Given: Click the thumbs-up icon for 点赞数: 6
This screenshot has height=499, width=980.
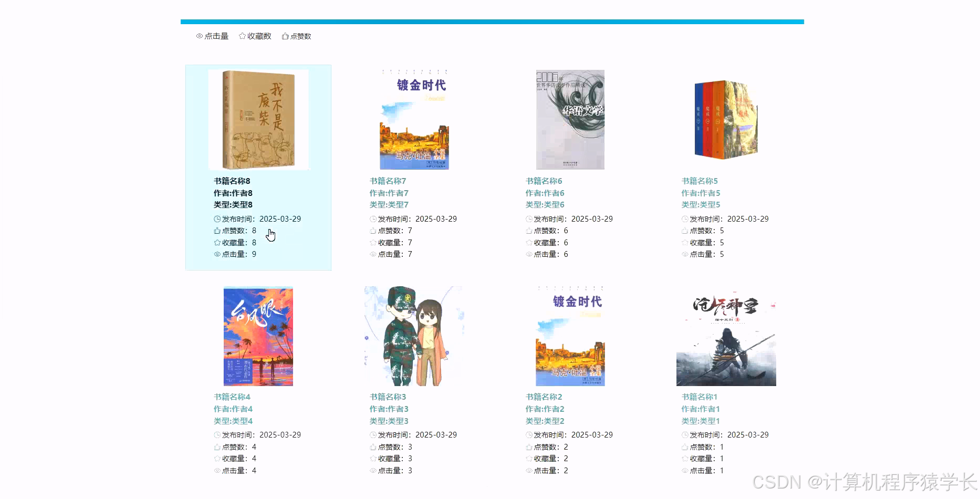Looking at the screenshot, I should tap(529, 231).
